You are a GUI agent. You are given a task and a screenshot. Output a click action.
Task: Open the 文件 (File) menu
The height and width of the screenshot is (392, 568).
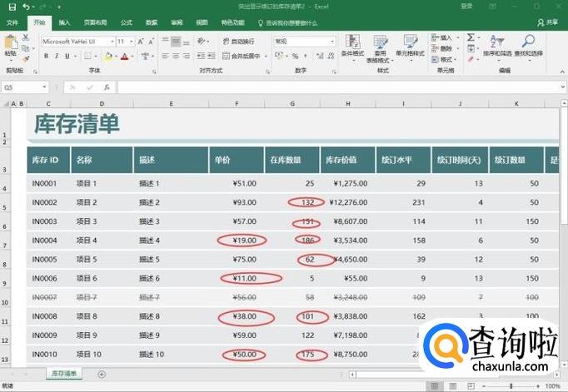click(12, 22)
